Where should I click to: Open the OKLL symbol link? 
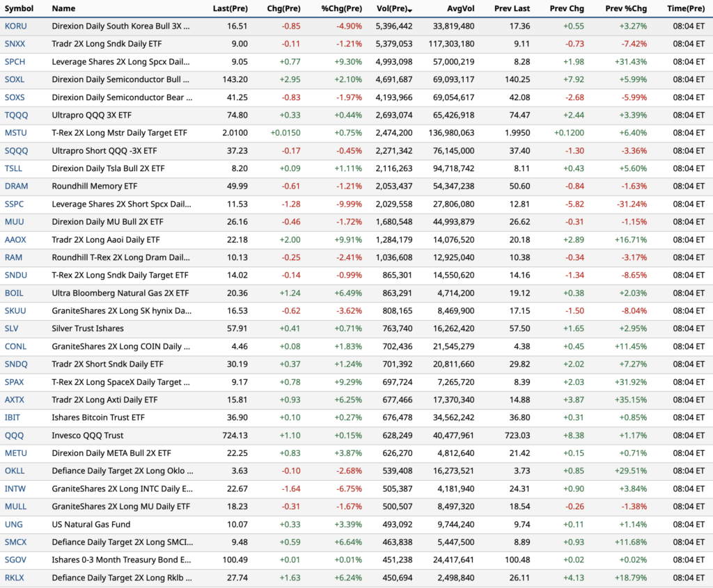click(15, 471)
